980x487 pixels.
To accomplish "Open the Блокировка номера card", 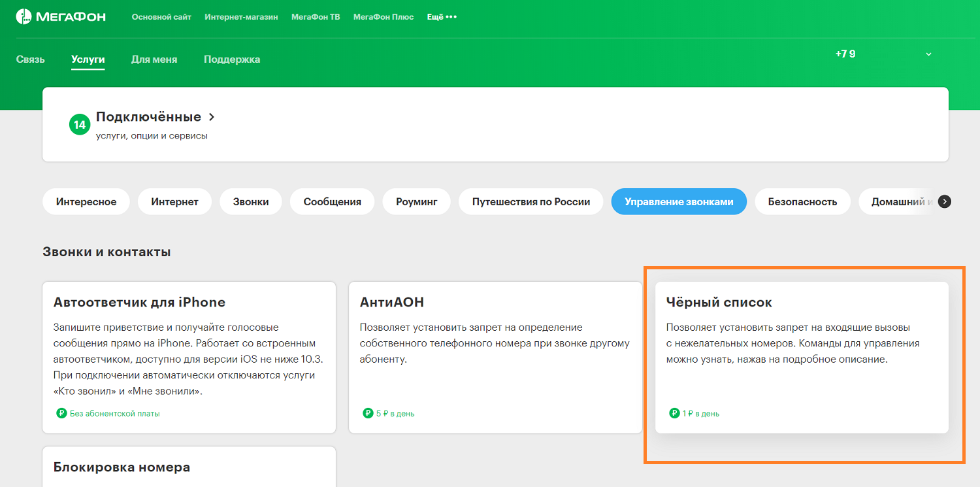I will click(x=189, y=467).
